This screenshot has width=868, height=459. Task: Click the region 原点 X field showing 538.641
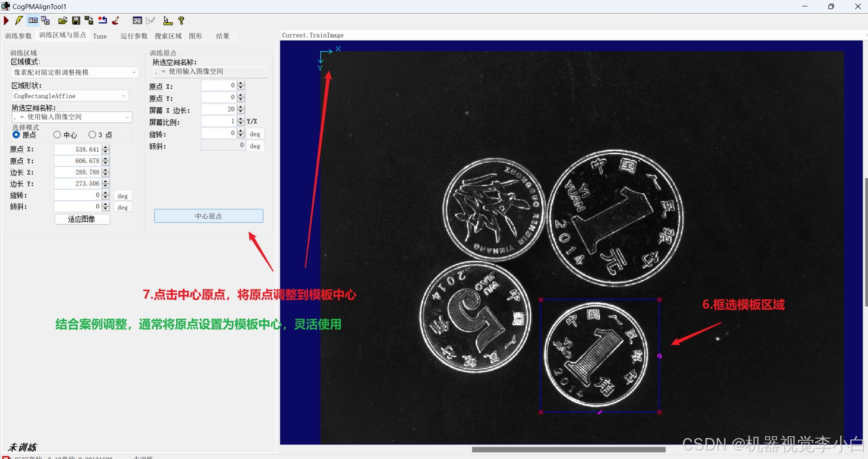pyautogui.click(x=78, y=149)
